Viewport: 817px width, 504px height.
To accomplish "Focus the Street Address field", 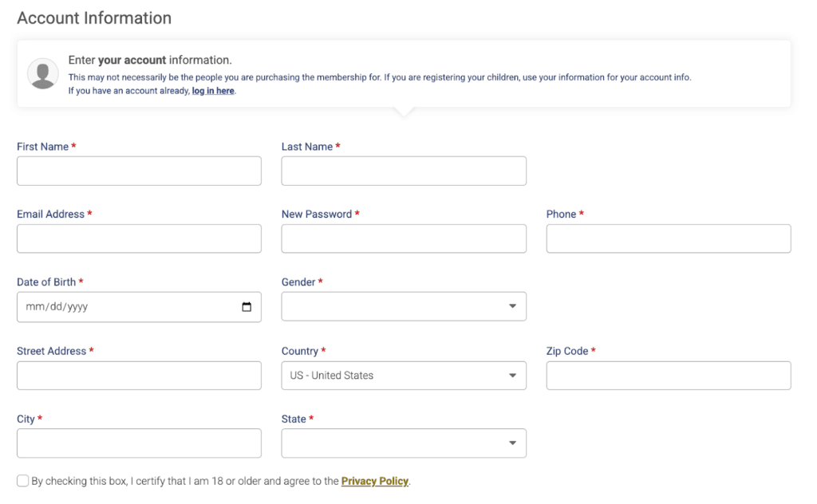I will point(139,376).
